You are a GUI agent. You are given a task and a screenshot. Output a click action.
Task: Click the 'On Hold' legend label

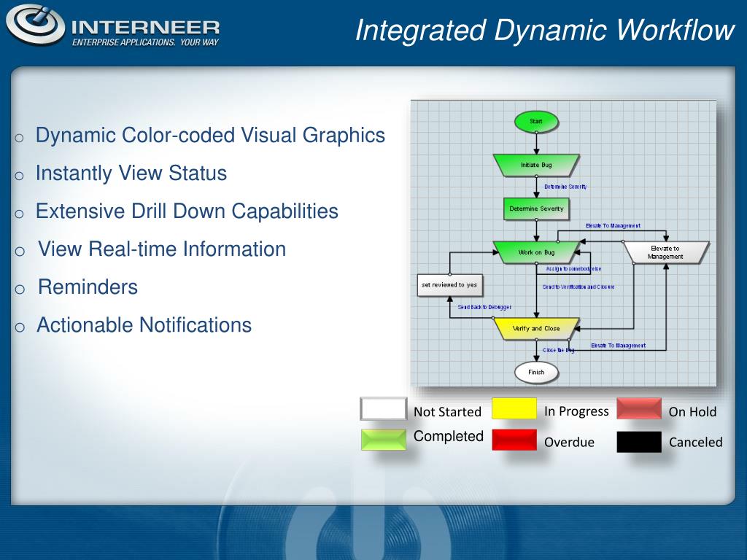pos(693,412)
